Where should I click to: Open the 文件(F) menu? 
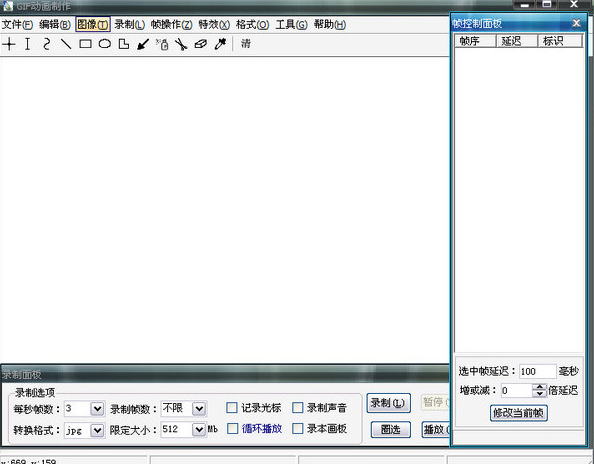[x=17, y=25]
